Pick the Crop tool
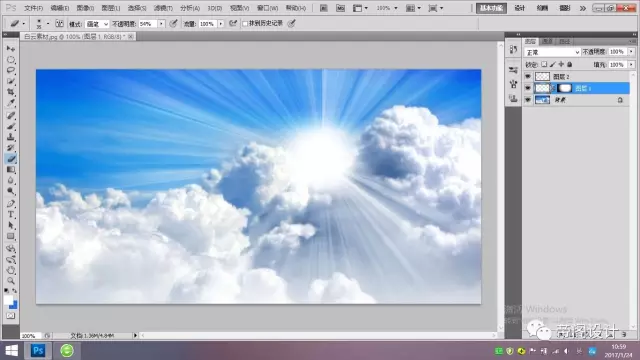This screenshot has height=360, width=640. [x=11, y=92]
